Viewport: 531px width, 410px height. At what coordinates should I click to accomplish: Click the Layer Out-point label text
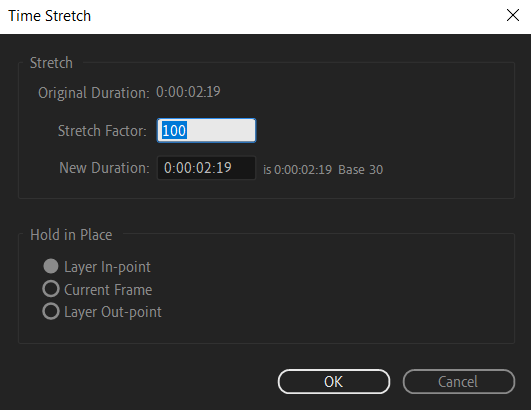[113, 312]
